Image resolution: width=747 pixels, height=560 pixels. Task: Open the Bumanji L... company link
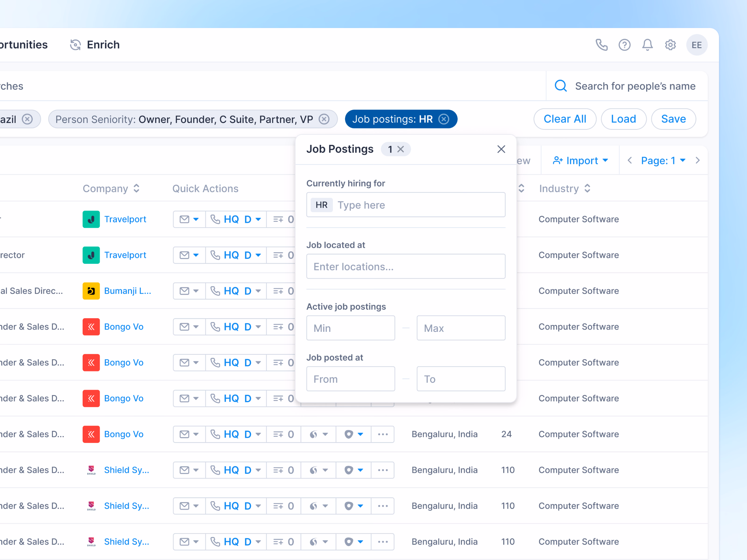click(x=127, y=291)
